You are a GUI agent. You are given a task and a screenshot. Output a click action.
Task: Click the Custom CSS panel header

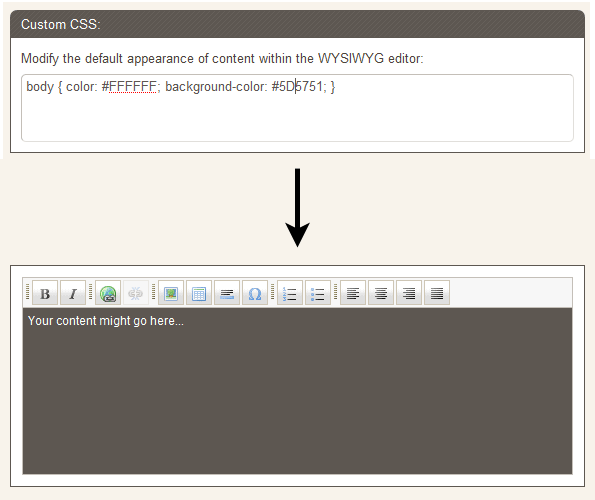click(298, 24)
